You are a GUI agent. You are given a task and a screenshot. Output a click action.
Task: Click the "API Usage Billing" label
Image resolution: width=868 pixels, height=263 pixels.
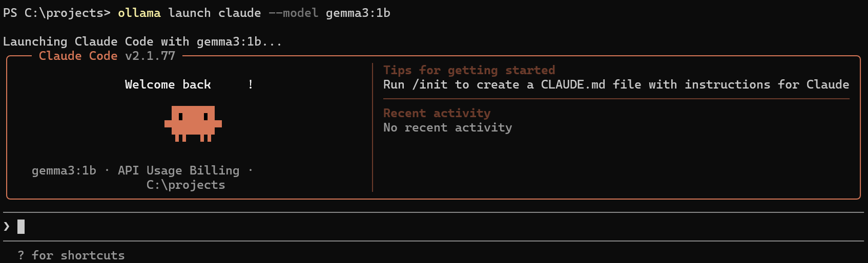[x=178, y=170]
